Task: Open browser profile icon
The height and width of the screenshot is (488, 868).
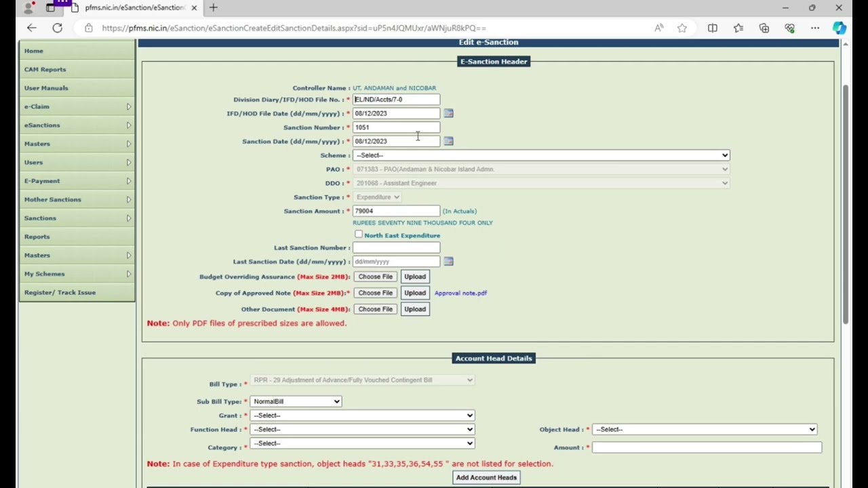Action: [28, 7]
